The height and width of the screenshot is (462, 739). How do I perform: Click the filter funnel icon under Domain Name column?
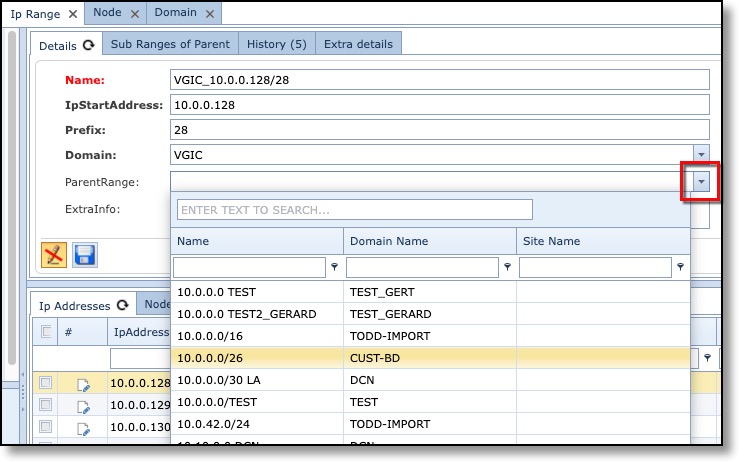[x=507, y=267]
